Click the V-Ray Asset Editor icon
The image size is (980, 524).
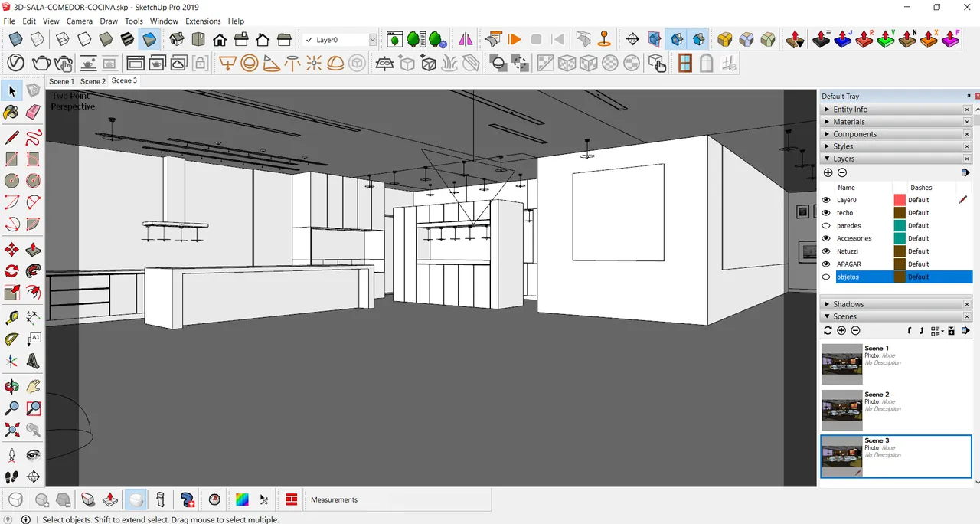pyautogui.click(x=16, y=63)
